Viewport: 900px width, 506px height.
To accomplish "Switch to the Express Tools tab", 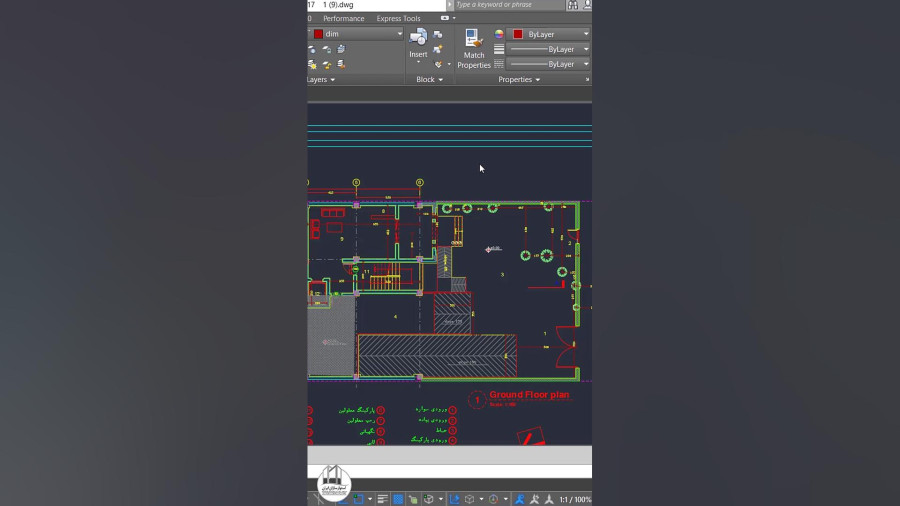I will coord(398,18).
